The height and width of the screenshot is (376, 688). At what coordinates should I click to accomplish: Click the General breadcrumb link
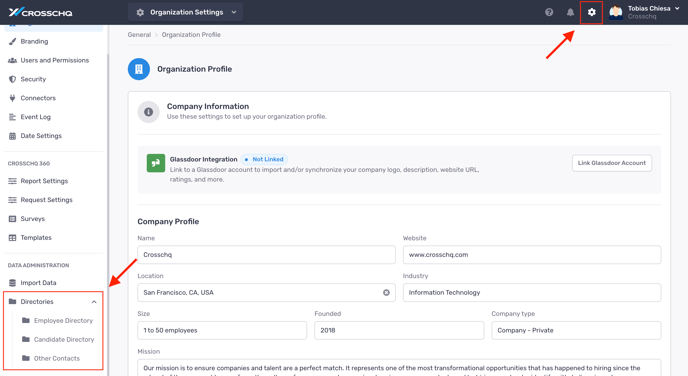coord(139,35)
